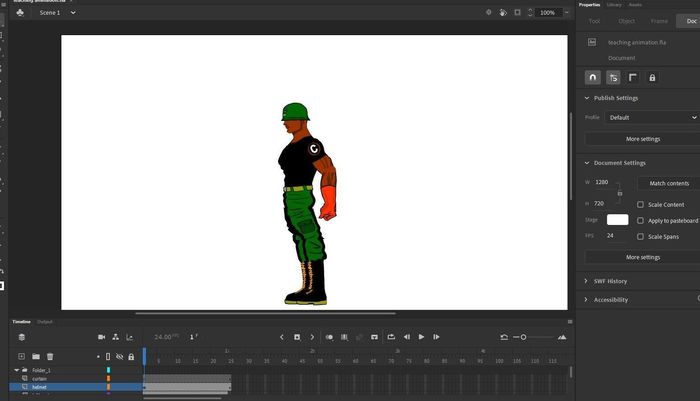Open the zoom level dropdown arrow
700x401 pixels.
[x=567, y=13]
